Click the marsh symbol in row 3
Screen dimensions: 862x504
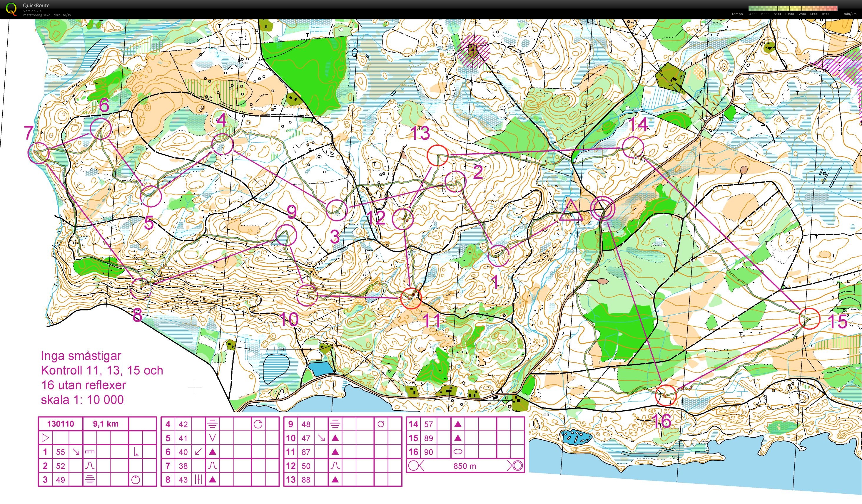[90, 479]
